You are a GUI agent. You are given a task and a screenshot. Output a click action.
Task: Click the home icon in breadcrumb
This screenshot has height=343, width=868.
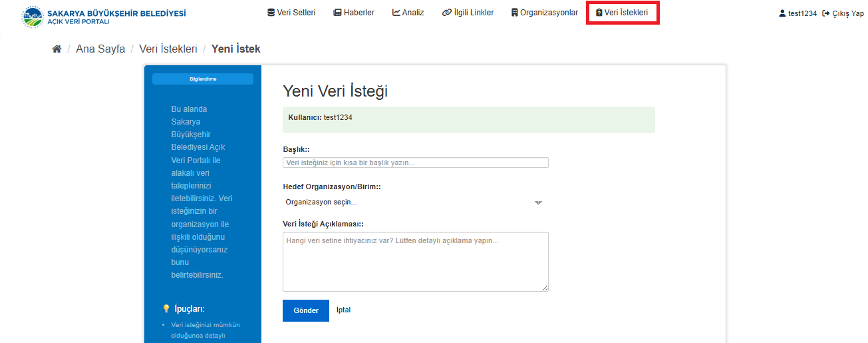[x=57, y=49]
